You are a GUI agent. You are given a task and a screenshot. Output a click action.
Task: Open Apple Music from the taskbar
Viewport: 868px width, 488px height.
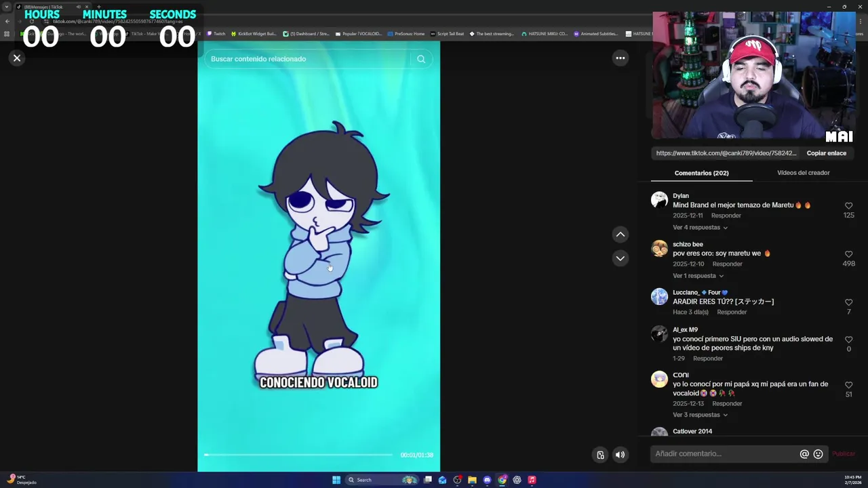click(532, 480)
